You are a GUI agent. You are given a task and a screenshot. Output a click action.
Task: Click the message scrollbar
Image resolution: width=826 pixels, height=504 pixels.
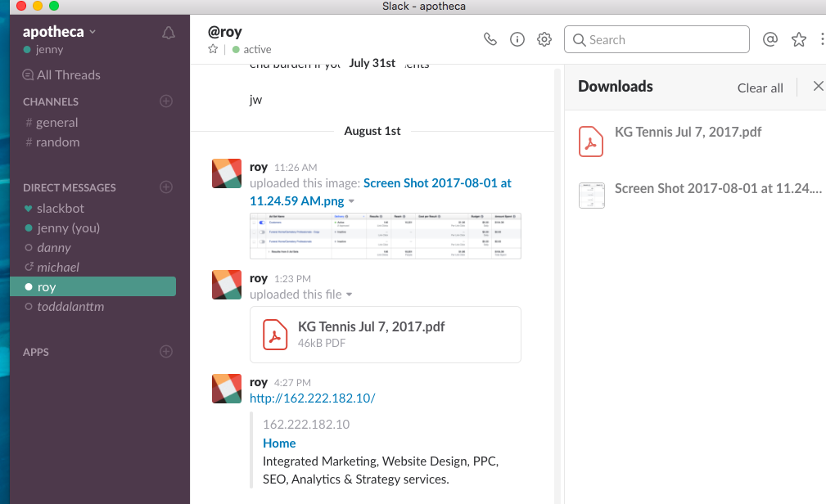click(x=557, y=285)
